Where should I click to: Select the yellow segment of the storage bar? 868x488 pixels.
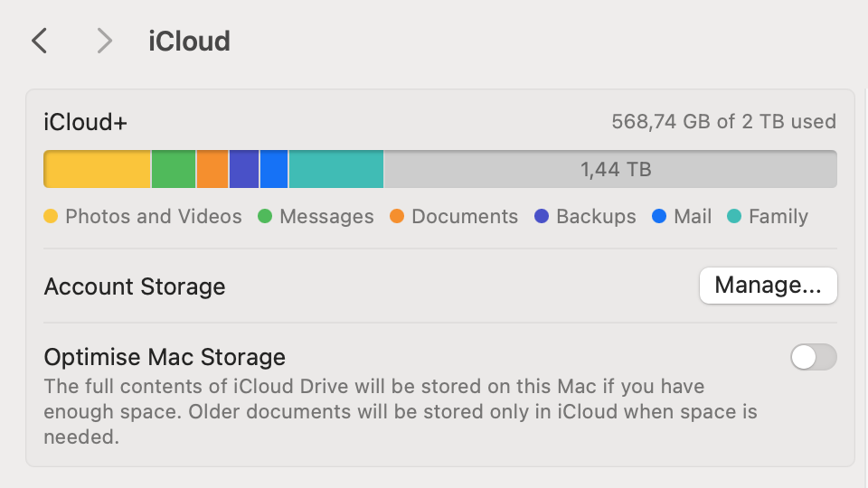click(x=98, y=169)
